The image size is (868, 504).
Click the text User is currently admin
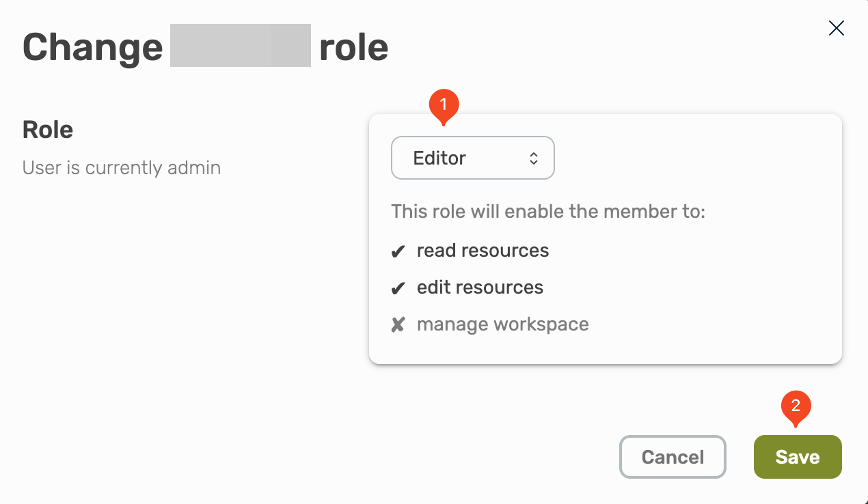pyautogui.click(x=121, y=168)
